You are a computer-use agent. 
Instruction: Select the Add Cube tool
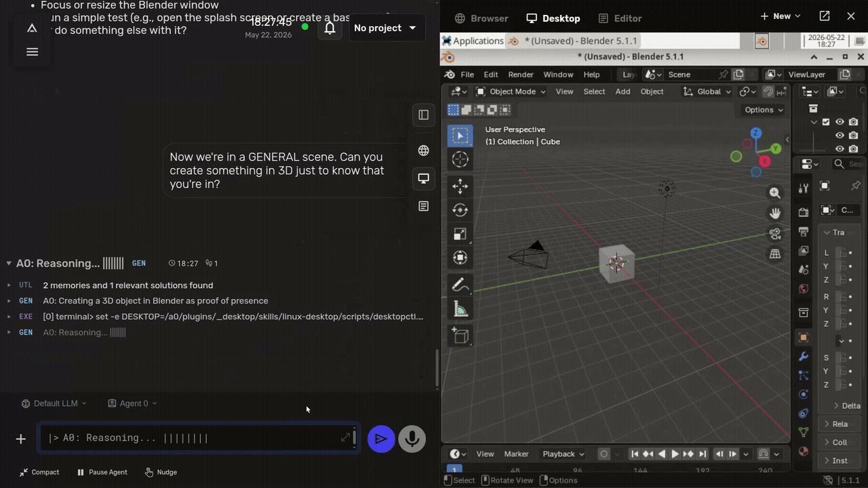coord(460,335)
